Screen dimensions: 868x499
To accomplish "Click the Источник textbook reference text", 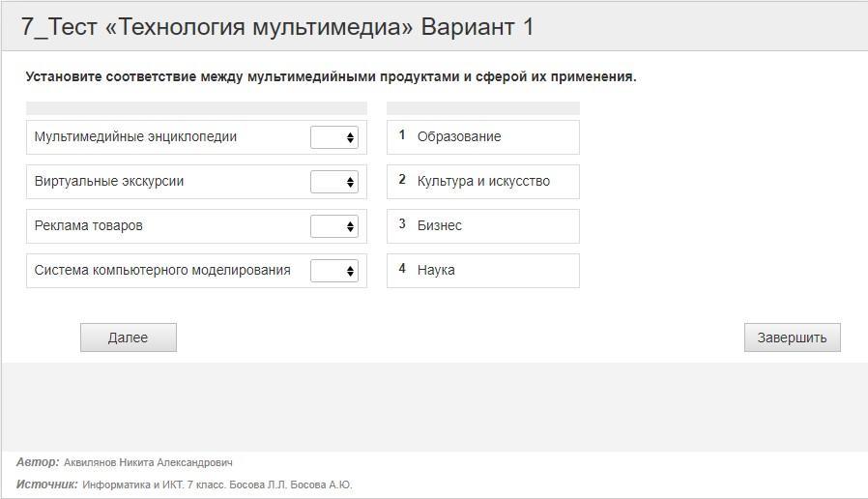I will [x=217, y=484].
